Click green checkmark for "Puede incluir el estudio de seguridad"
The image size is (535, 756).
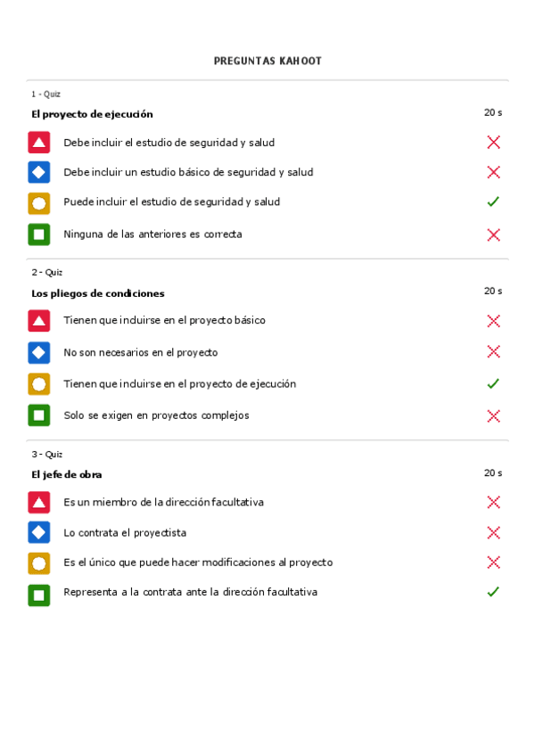pyautogui.click(x=493, y=202)
